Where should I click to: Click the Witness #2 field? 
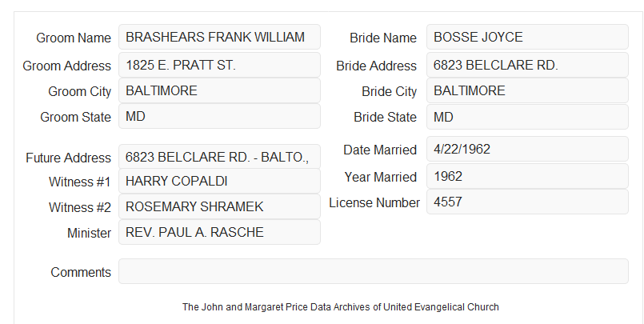(x=219, y=206)
